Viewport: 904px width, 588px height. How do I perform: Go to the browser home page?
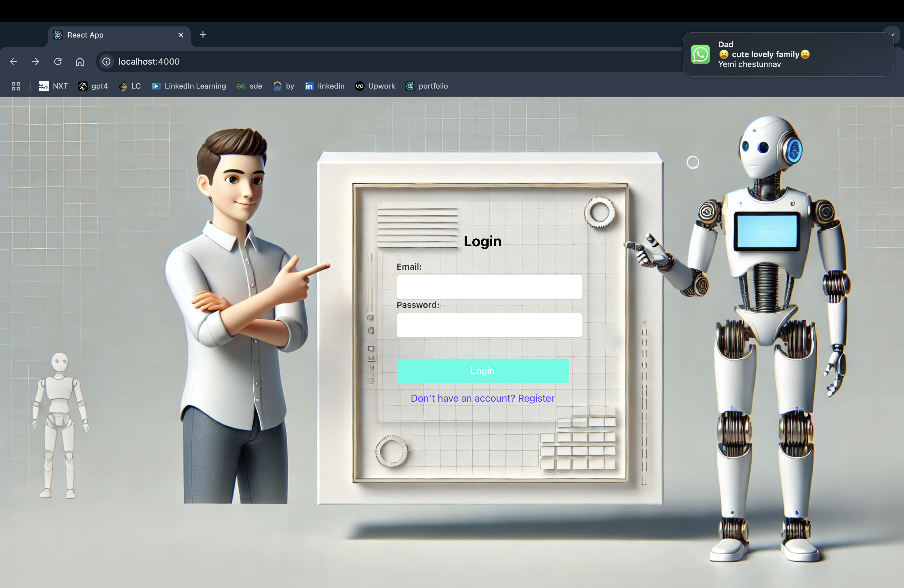pyautogui.click(x=80, y=62)
